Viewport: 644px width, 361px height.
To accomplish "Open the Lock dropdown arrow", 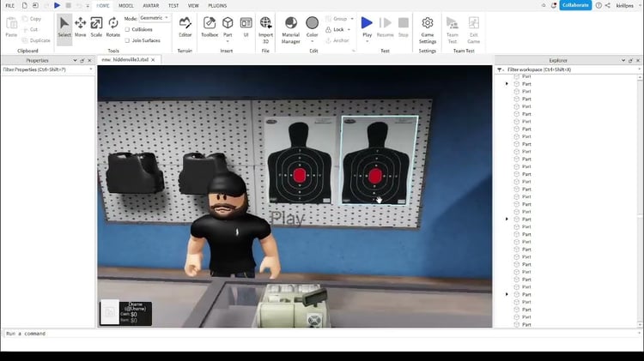I will click(x=349, y=29).
